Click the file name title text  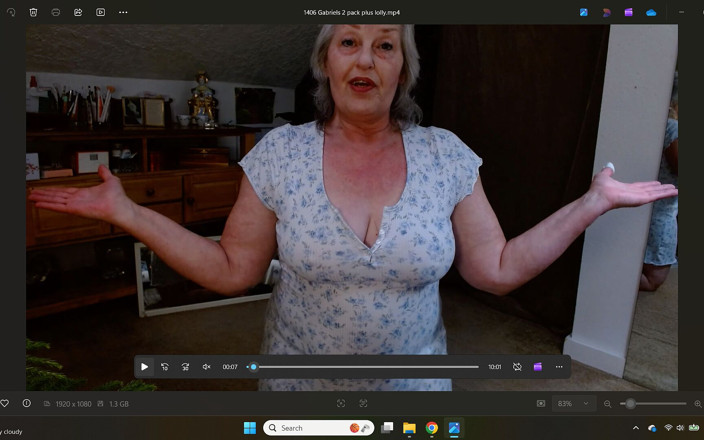pyautogui.click(x=352, y=13)
